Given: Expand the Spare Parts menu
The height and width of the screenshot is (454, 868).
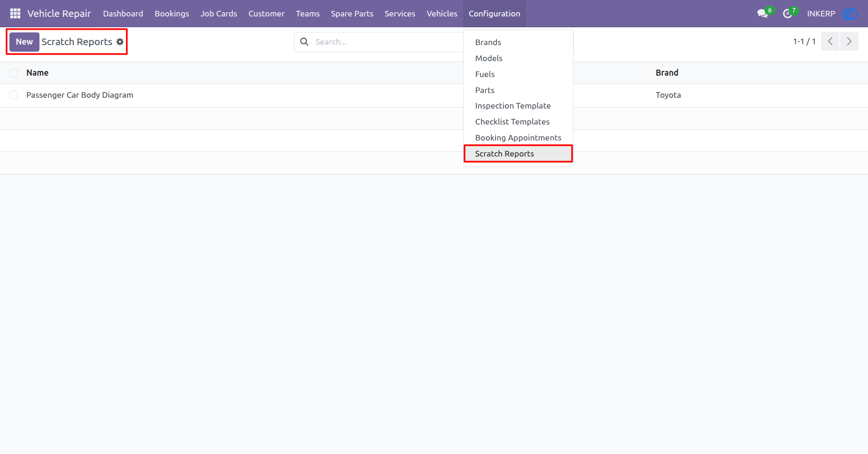Looking at the screenshot, I should [352, 14].
